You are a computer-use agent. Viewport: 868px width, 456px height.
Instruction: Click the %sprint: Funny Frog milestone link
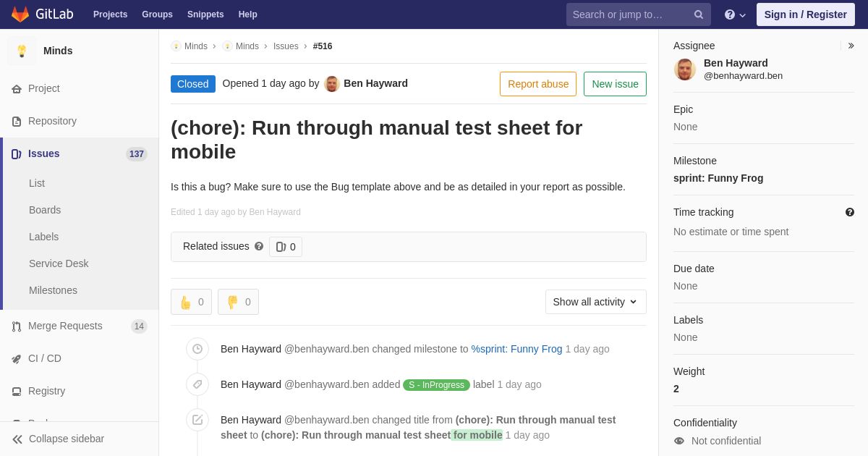(x=516, y=349)
